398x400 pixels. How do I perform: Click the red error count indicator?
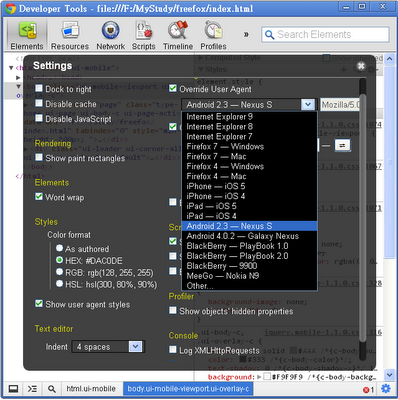pos(368,389)
